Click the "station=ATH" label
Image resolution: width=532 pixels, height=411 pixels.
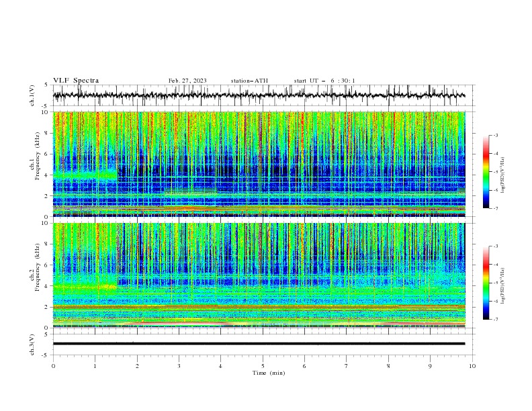point(249,81)
